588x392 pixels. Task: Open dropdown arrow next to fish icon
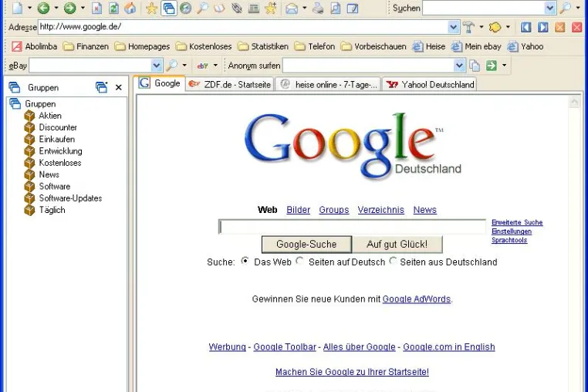pos(508,27)
